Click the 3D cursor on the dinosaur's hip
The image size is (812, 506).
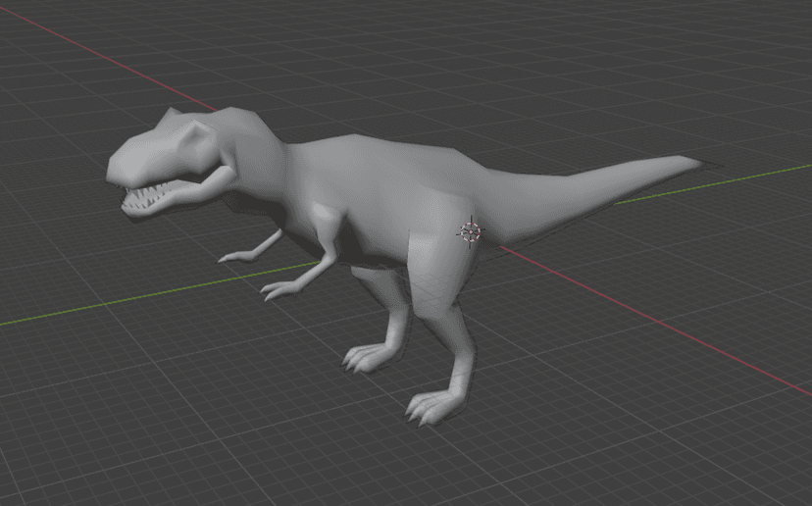[x=471, y=231]
